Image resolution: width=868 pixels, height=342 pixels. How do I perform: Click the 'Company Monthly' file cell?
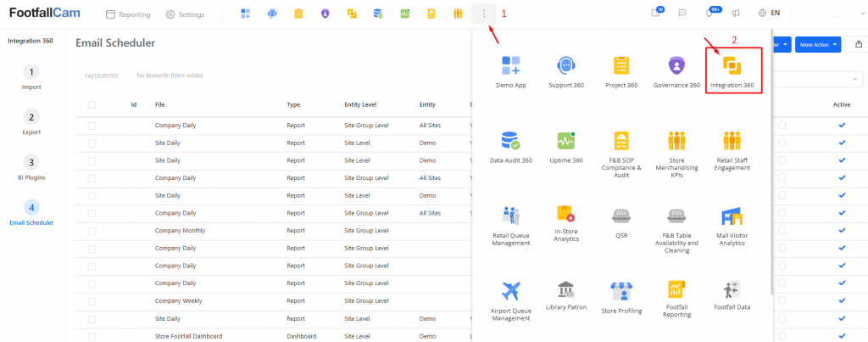180,231
